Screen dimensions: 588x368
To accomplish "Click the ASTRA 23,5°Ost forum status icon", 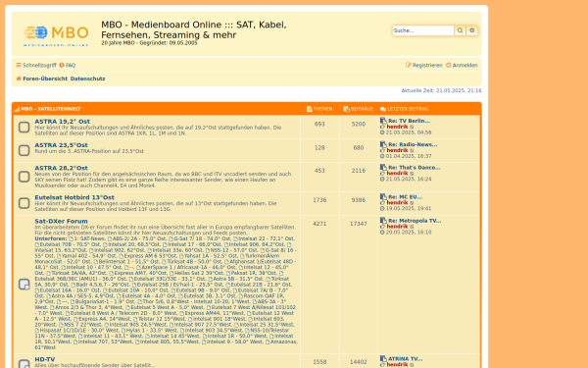I will [x=24, y=150].
